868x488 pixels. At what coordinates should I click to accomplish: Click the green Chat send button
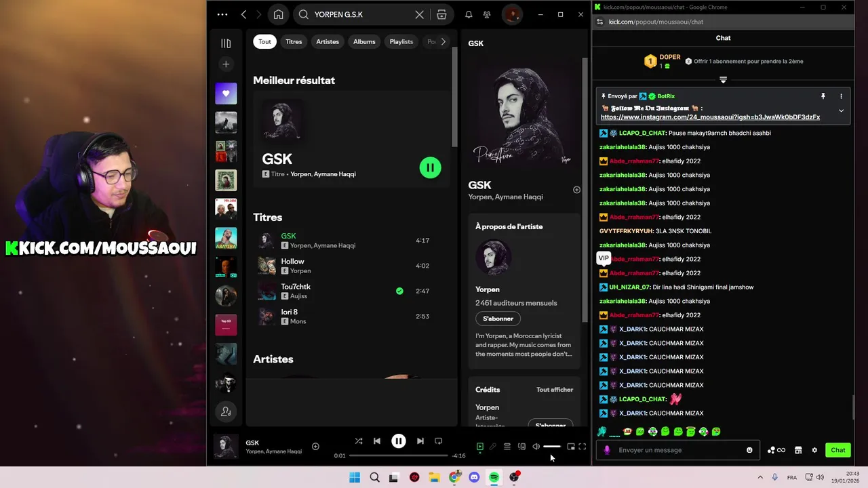click(838, 450)
